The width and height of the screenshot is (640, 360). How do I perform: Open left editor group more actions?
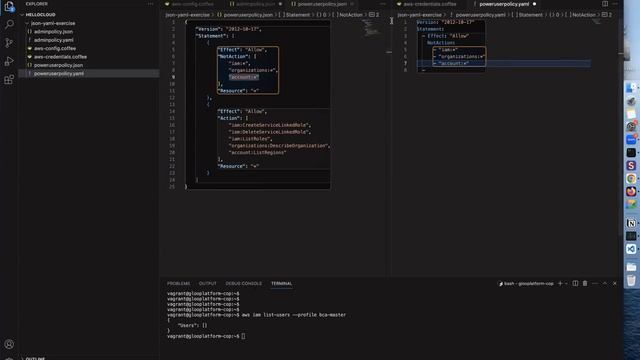coord(382,4)
